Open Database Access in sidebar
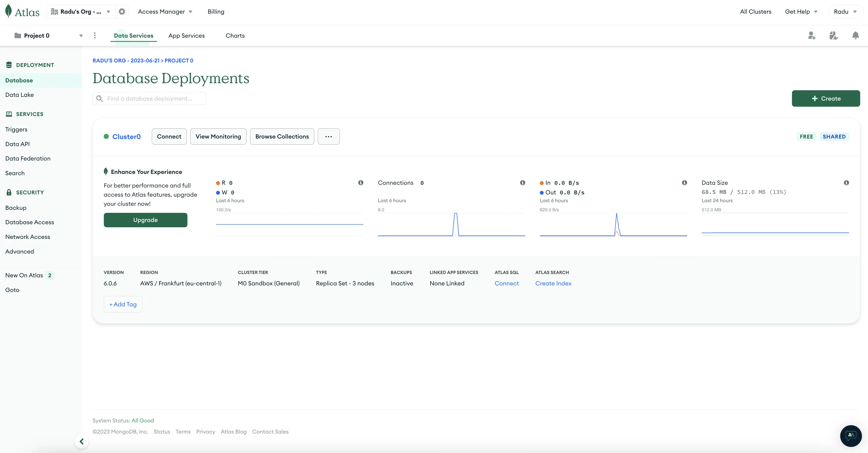Image resolution: width=868 pixels, height=453 pixels. (30, 222)
